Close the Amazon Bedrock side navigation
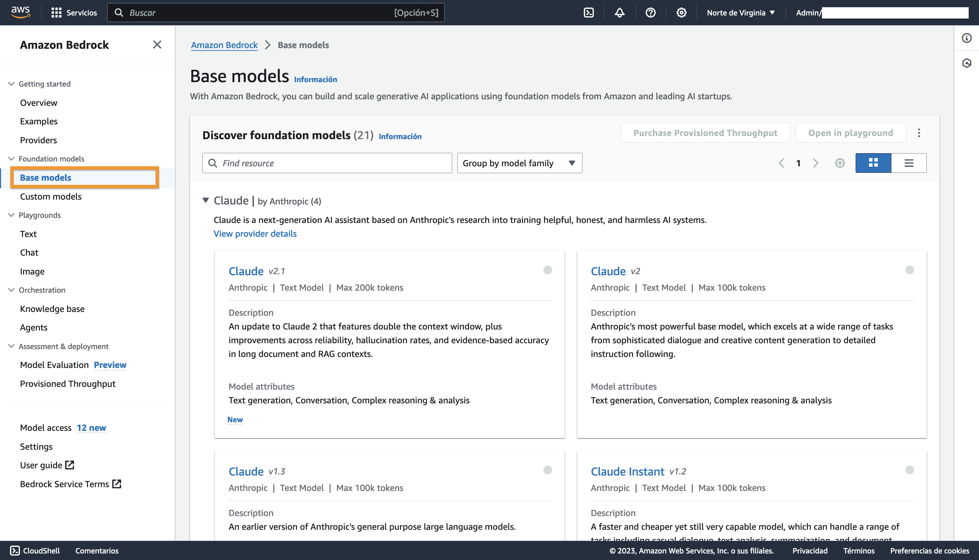This screenshot has width=979, height=560. (x=157, y=45)
